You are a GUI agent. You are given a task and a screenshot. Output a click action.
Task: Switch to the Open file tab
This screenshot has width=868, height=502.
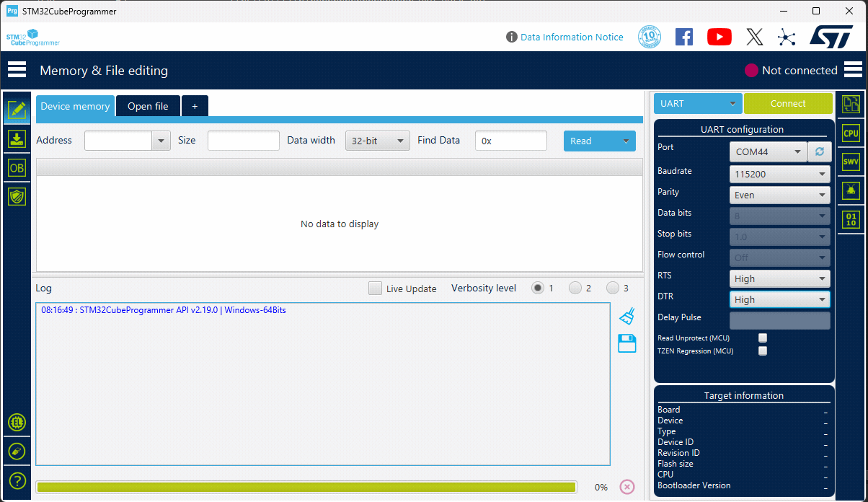click(x=148, y=105)
